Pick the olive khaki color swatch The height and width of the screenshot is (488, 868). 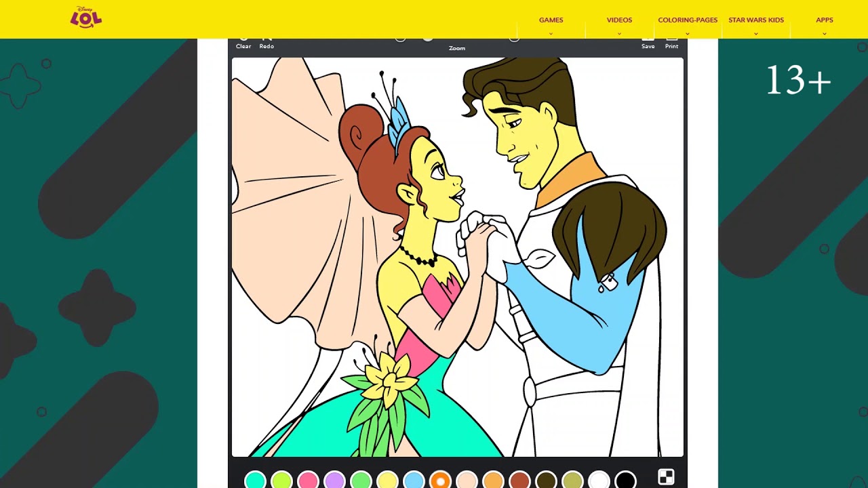tap(572, 481)
